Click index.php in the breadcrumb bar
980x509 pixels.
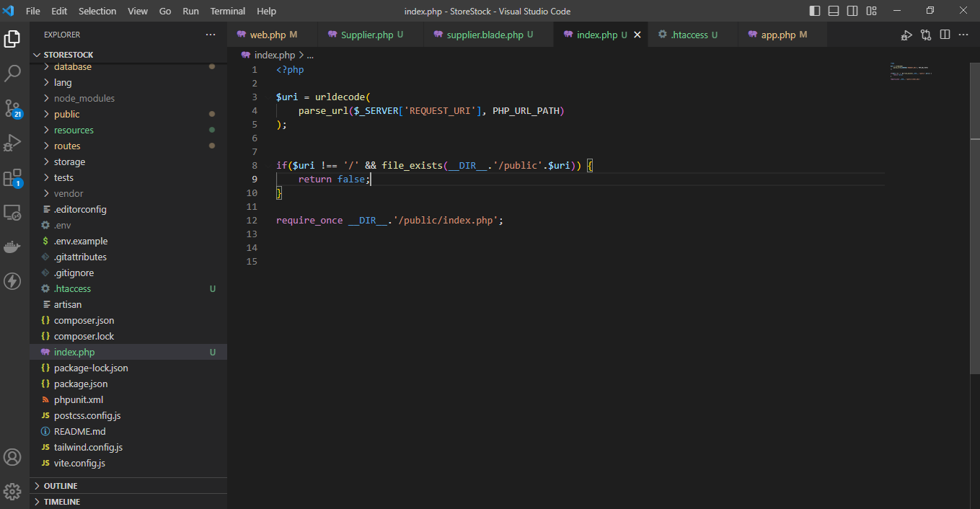[275, 55]
